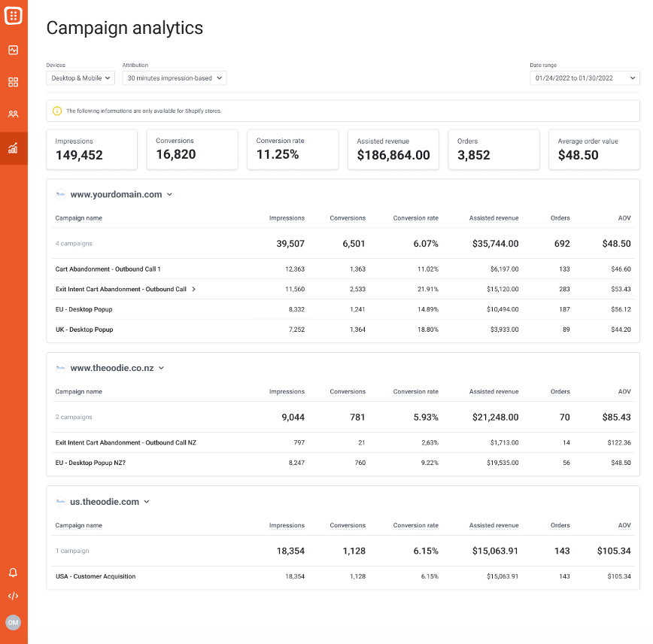Image resolution: width=653 pixels, height=644 pixels.
Task: Click Impressions column header in first table
Action: (x=287, y=218)
